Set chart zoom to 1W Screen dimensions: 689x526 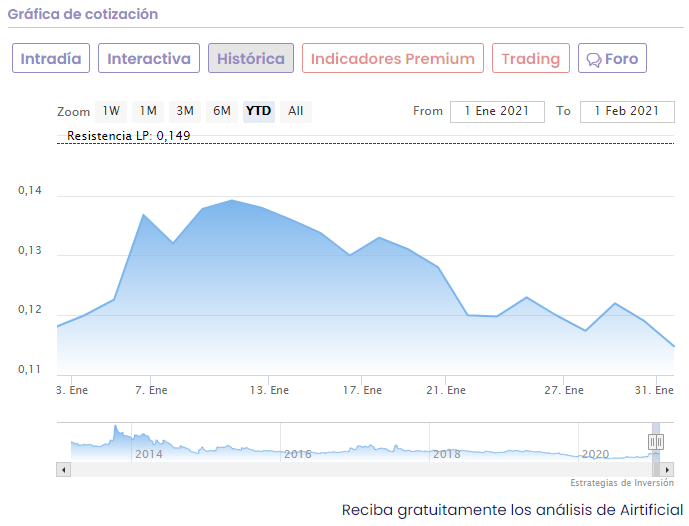pos(111,111)
